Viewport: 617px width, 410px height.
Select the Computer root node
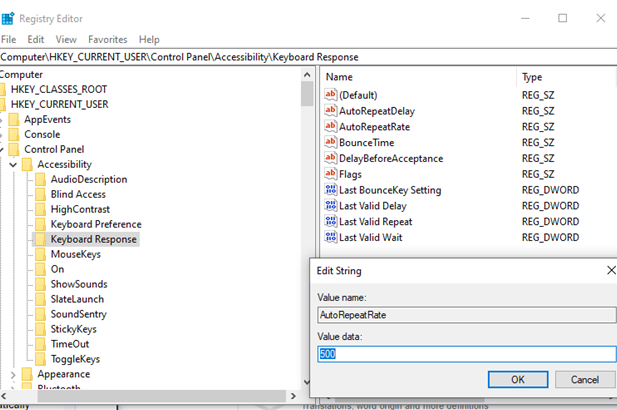click(21, 74)
